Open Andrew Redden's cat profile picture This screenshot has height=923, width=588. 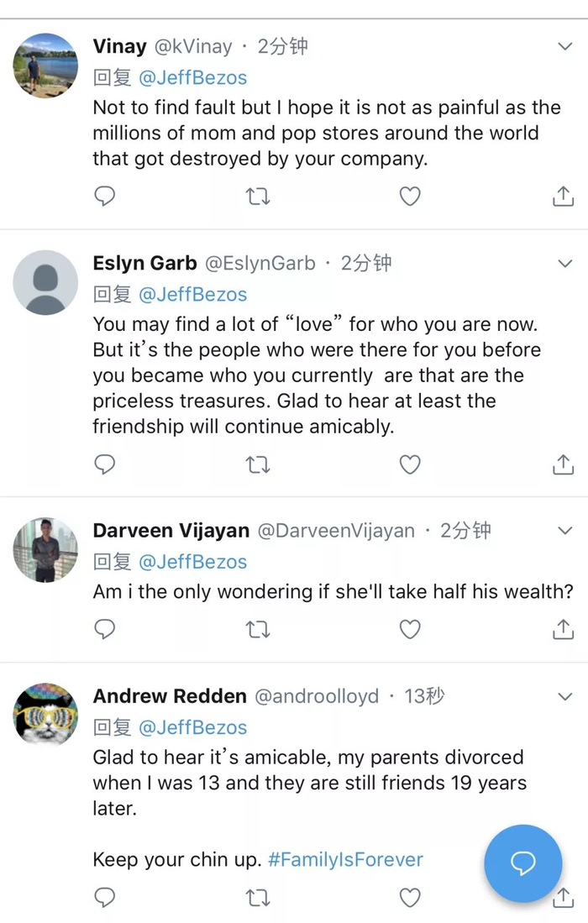(x=45, y=716)
